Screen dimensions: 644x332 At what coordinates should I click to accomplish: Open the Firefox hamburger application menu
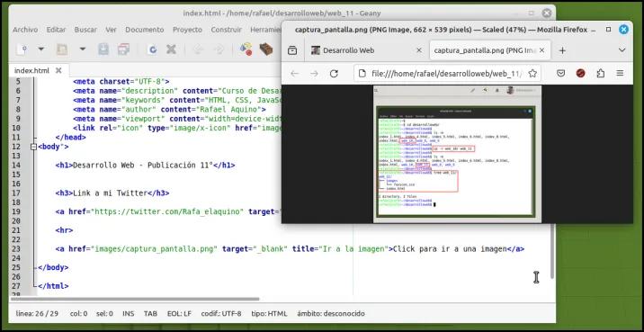coord(621,74)
